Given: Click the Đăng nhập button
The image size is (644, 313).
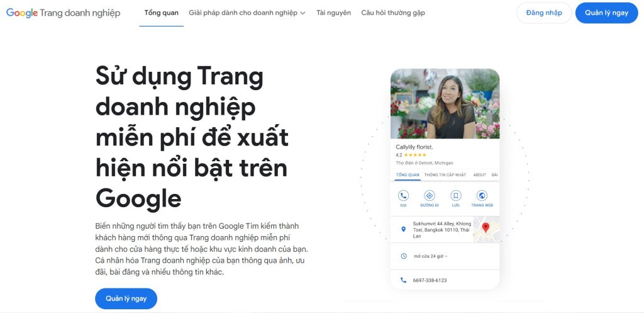Looking at the screenshot, I should click(544, 13).
